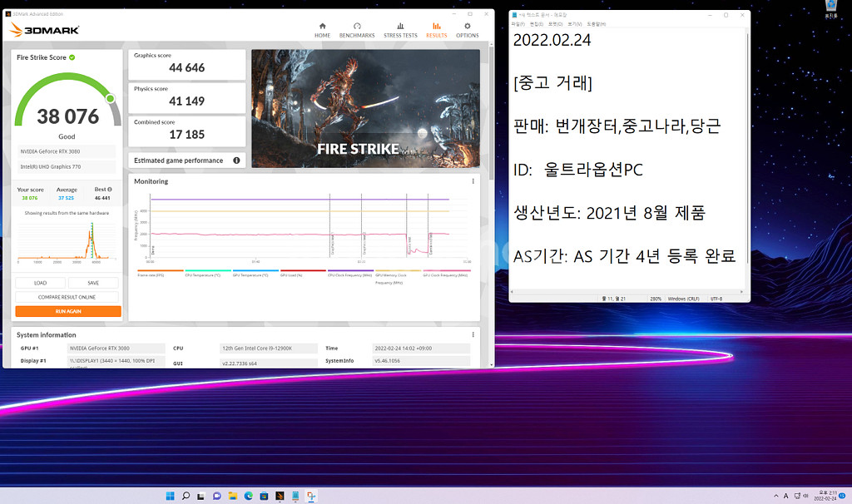Click Notepad horizontal scrollbar right arrow
Screen dimensions: 852x504
(742, 292)
